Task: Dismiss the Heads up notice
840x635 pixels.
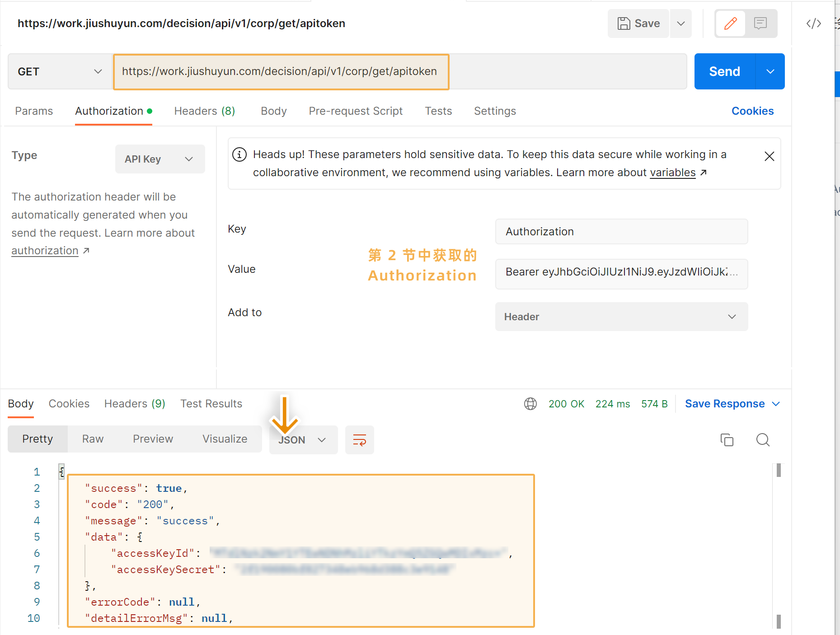Action: [769, 156]
